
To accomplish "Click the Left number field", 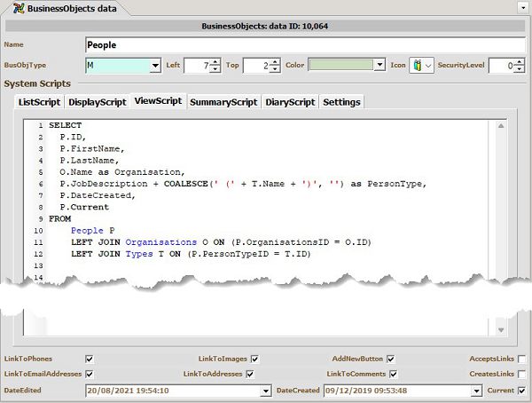I will tap(197, 65).
